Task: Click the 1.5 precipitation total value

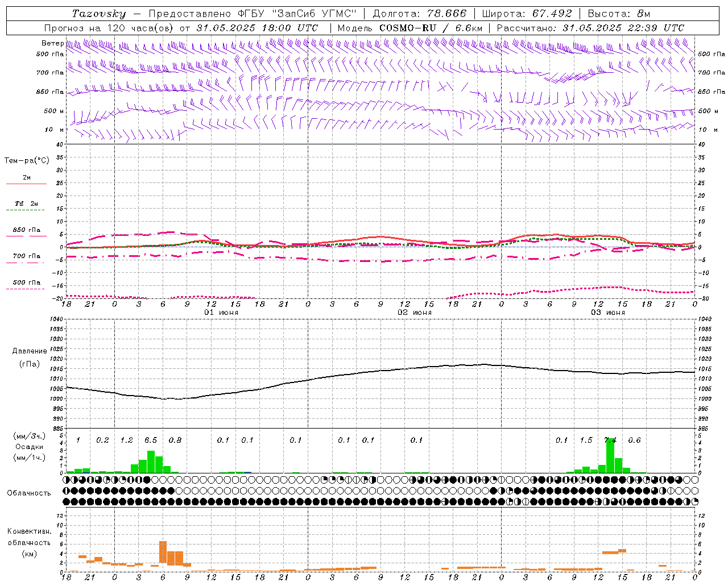Action: [x=586, y=440]
